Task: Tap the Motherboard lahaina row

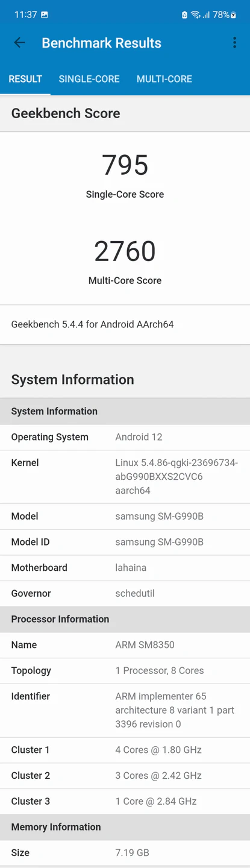Action: click(125, 568)
